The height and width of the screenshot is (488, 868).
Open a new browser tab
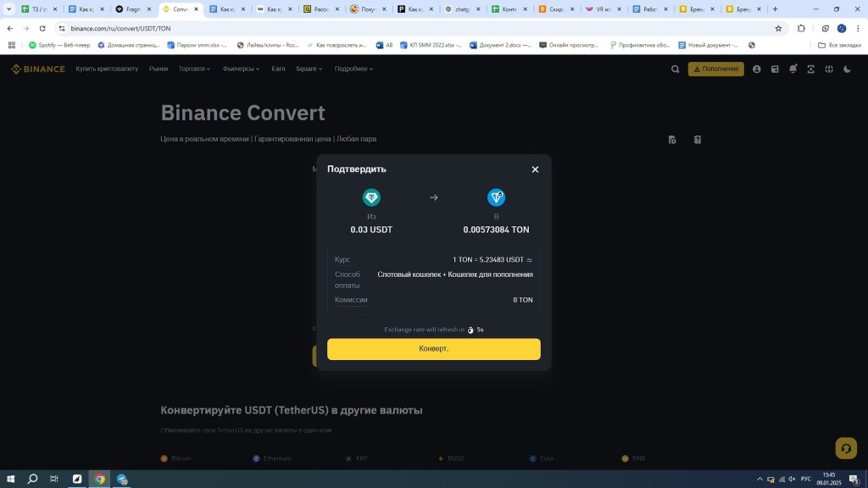[775, 8]
